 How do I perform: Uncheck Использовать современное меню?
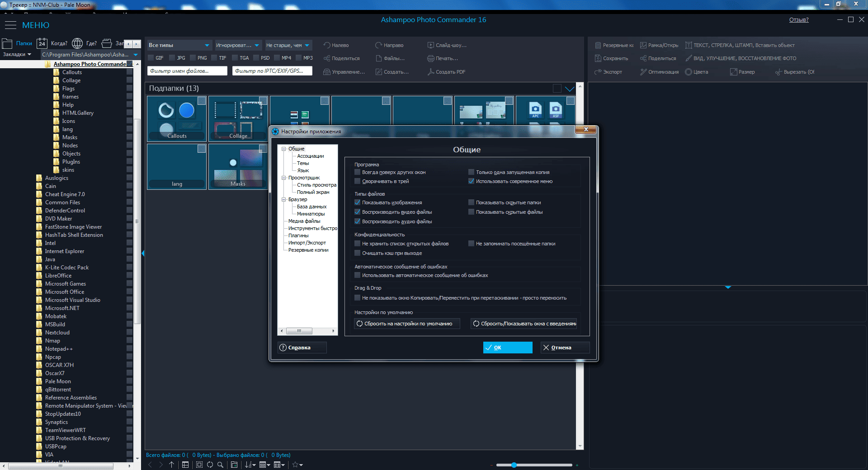(x=472, y=181)
